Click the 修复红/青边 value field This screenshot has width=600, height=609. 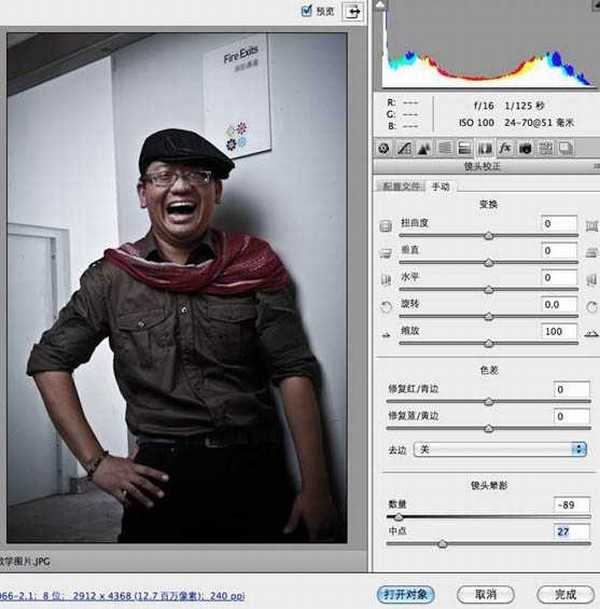(x=572, y=390)
